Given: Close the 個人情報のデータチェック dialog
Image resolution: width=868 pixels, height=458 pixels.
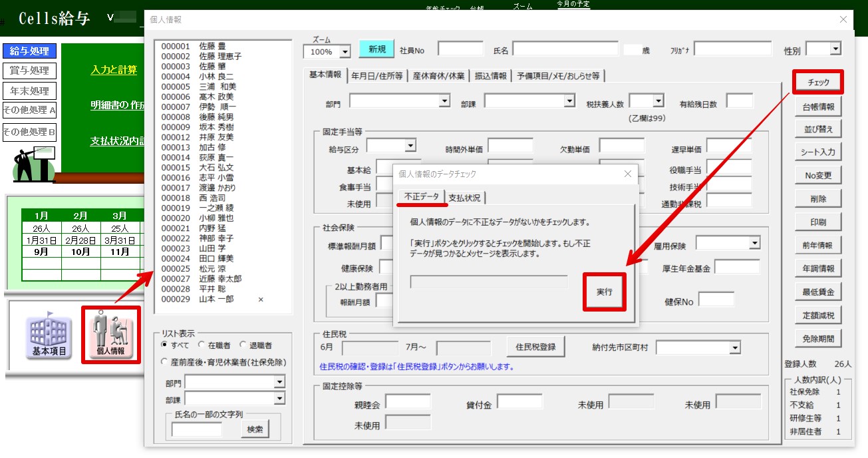Looking at the screenshot, I should tap(627, 174).
